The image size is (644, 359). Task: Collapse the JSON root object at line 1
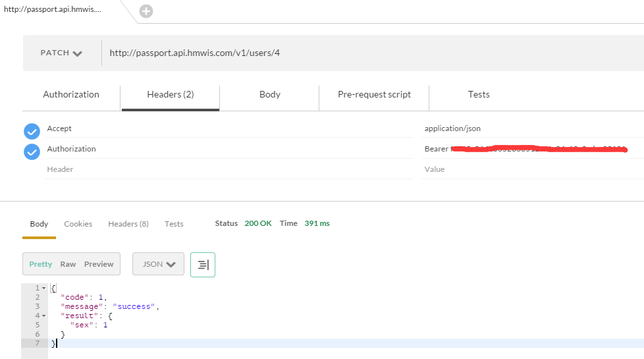click(43, 289)
